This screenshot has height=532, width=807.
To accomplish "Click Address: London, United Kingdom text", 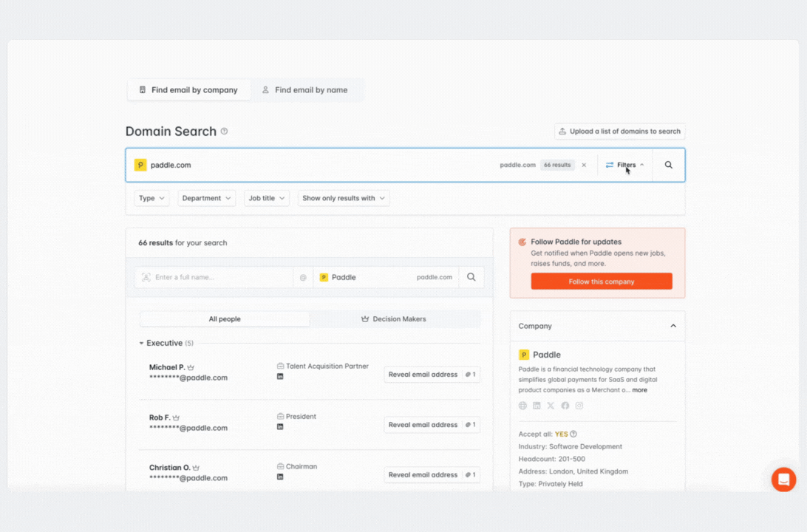I will coord(573,471).
